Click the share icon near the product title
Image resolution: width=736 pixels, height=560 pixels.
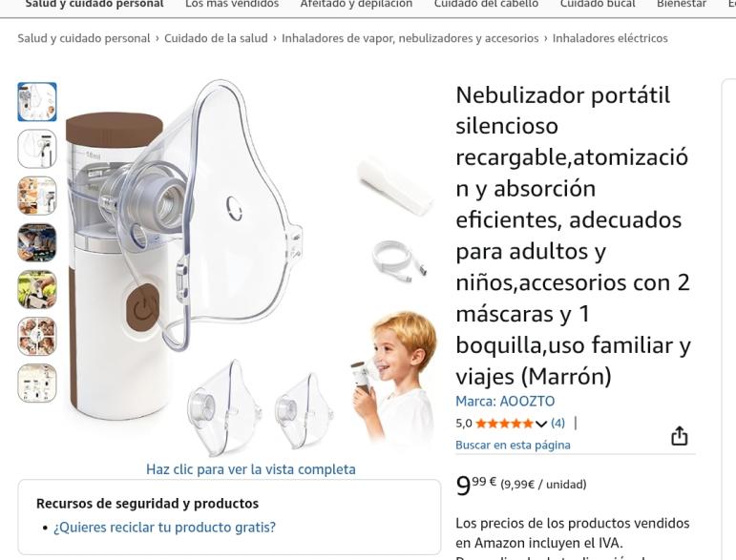(679, 436)
